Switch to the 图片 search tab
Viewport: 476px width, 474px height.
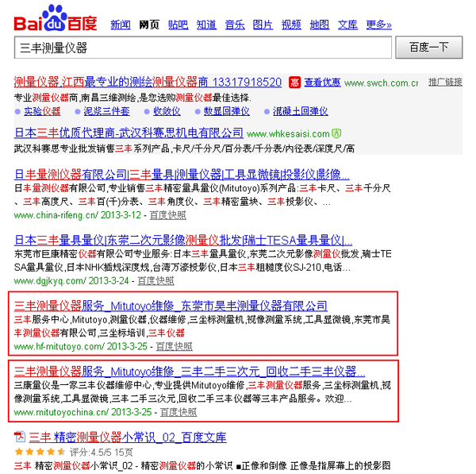263,25
